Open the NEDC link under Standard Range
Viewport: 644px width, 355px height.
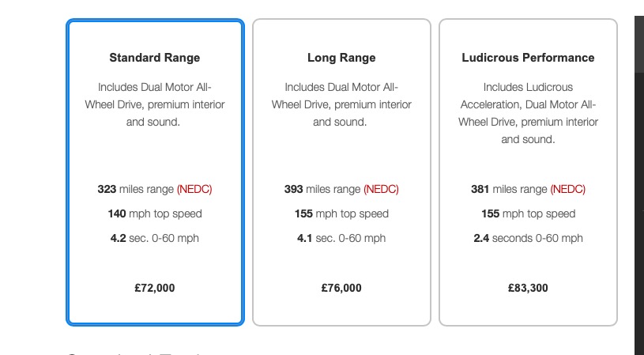pos(194,189)
